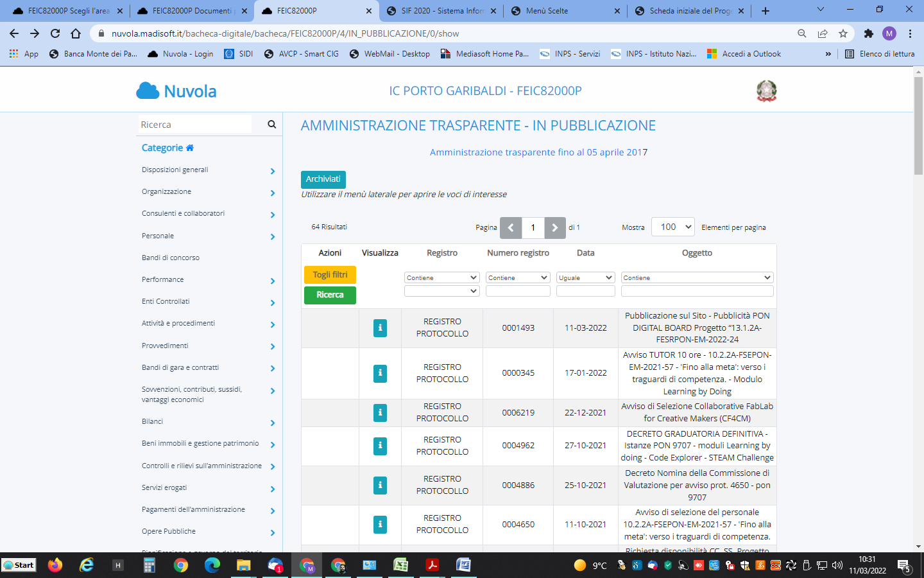Screen dimensions: 924x578
Task: Switch to Menù Scelte browser tab
Action: (566, 11)
